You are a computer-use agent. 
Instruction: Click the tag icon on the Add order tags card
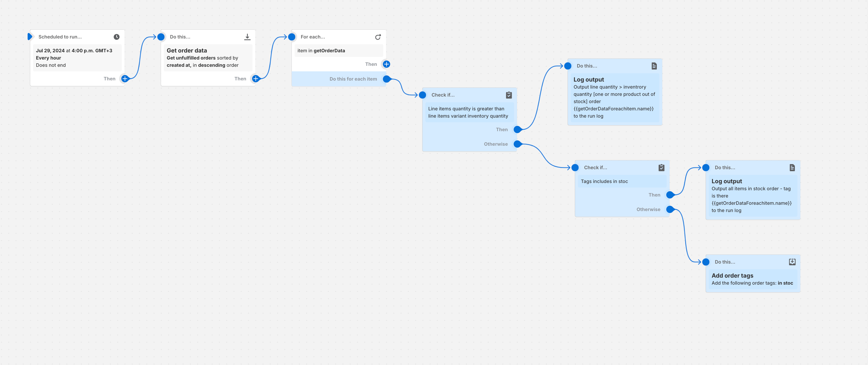point(792,262)
